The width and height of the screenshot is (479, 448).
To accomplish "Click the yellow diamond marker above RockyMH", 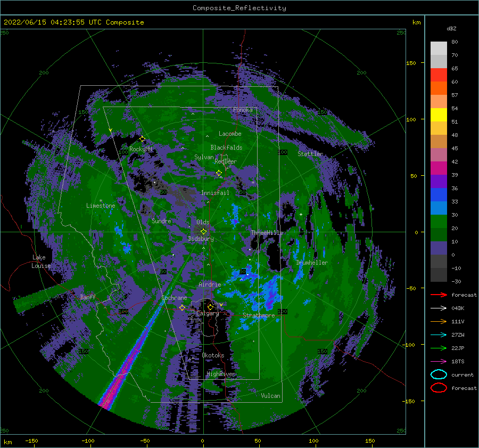I will pos(142,139).
